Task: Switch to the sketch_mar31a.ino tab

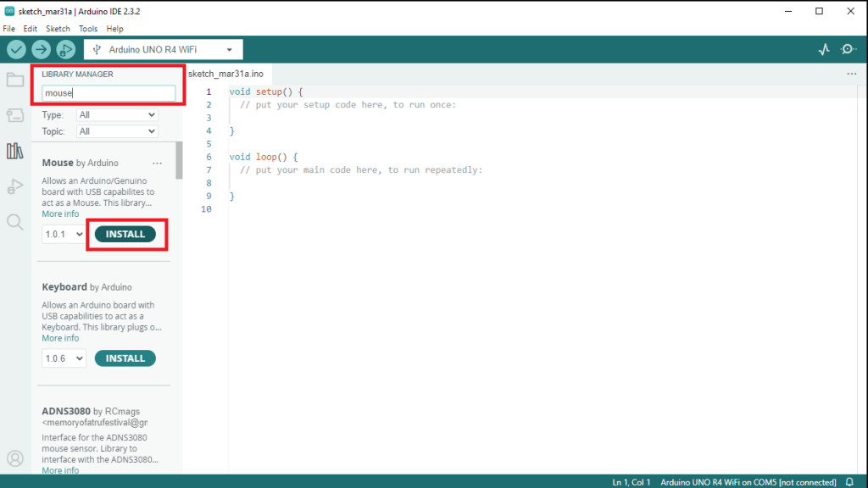Action: (x=225, y=74)
